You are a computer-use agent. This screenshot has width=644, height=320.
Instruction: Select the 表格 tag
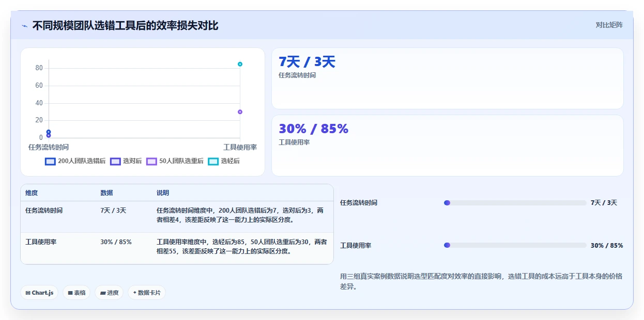tap(76, 293)
